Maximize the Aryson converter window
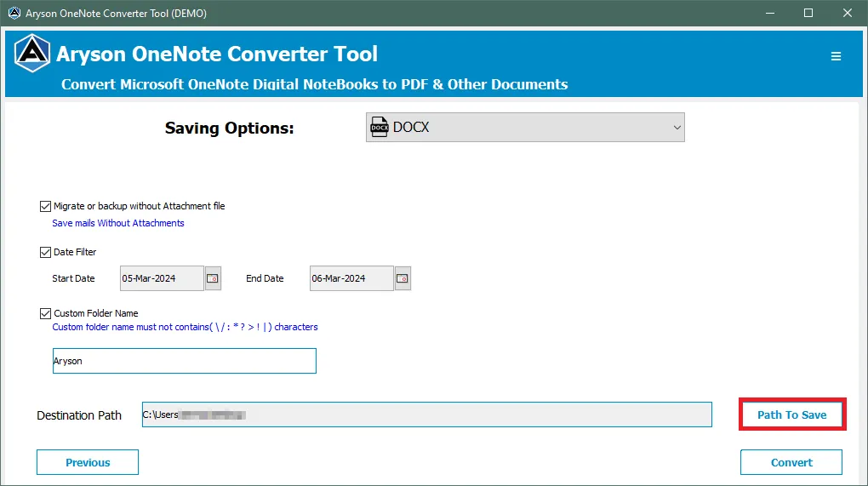 click(808, 13)
